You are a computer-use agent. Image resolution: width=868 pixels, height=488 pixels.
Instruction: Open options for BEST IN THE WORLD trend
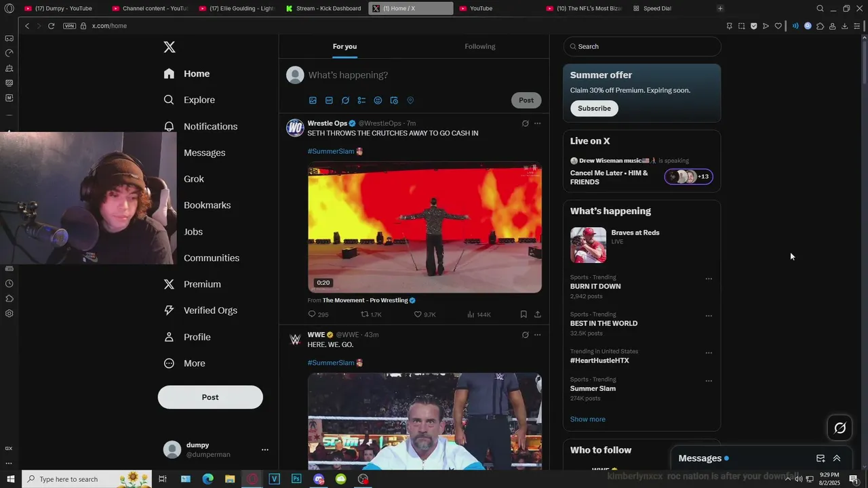(x=709, y=316)
